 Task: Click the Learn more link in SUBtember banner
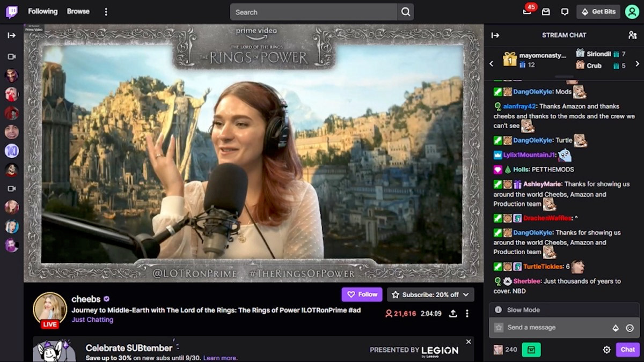(x=220, y=358)
